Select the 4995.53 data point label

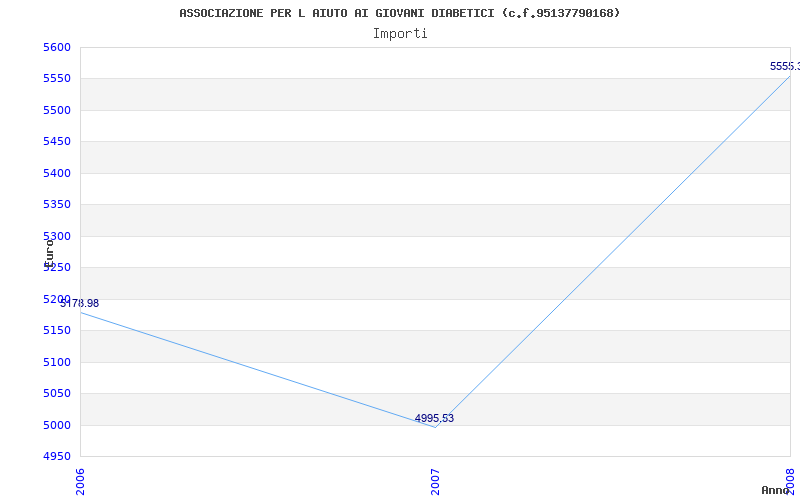(434, 418)
